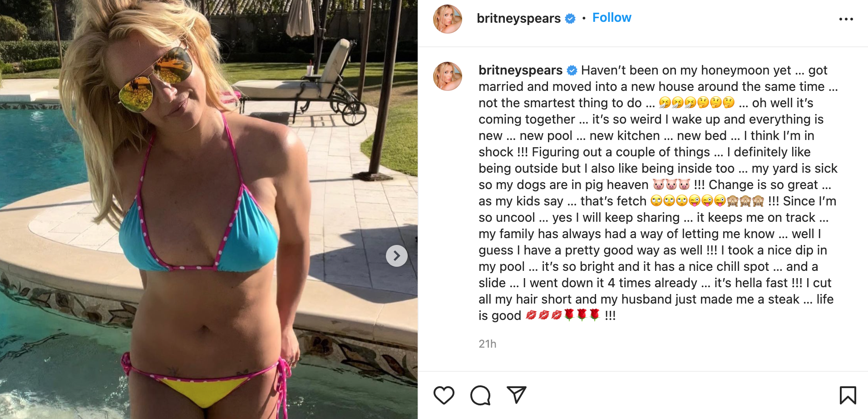Click the monkey emojis after 'that's fetch'
Viewport: 868px width, 419px height.
pyautogui.click(x=745, y=201)
